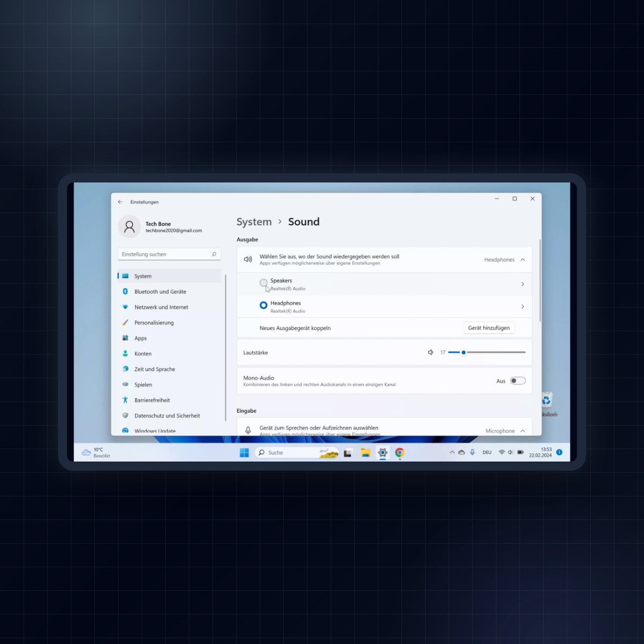
Task: Click the search magnifier in Einstellung suchen
Action: point(214,254)
